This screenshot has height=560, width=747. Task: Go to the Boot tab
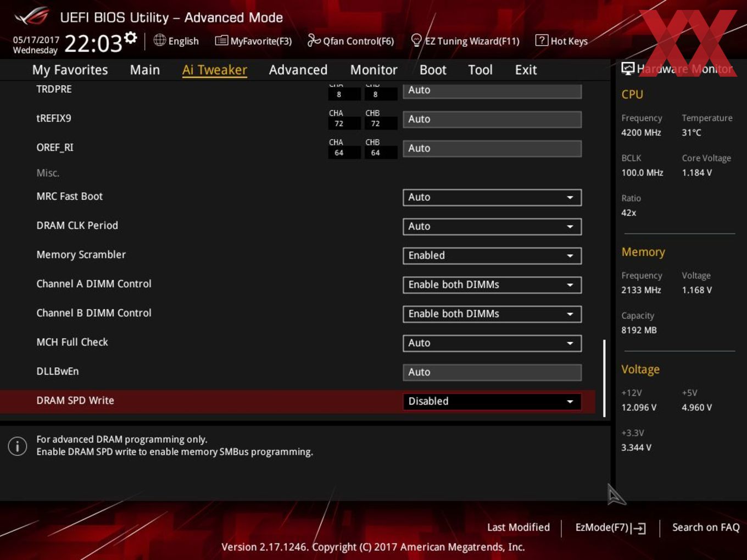(433, 70)
